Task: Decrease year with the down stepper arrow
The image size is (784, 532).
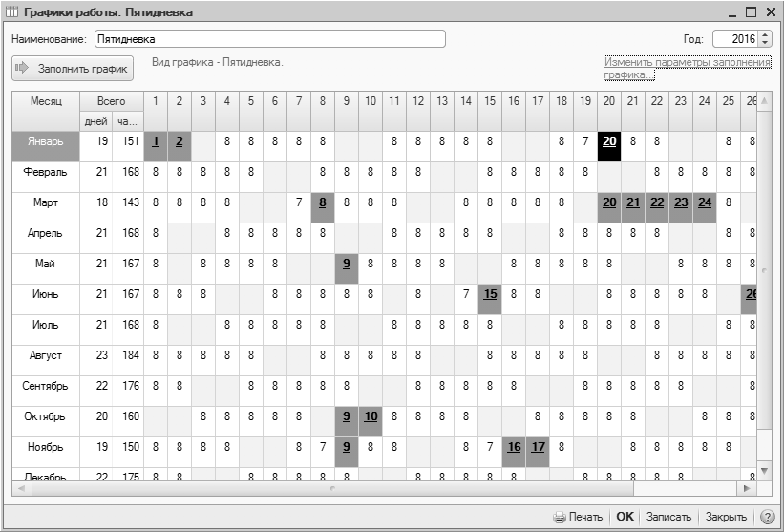Action: click(x=764, y=44)
